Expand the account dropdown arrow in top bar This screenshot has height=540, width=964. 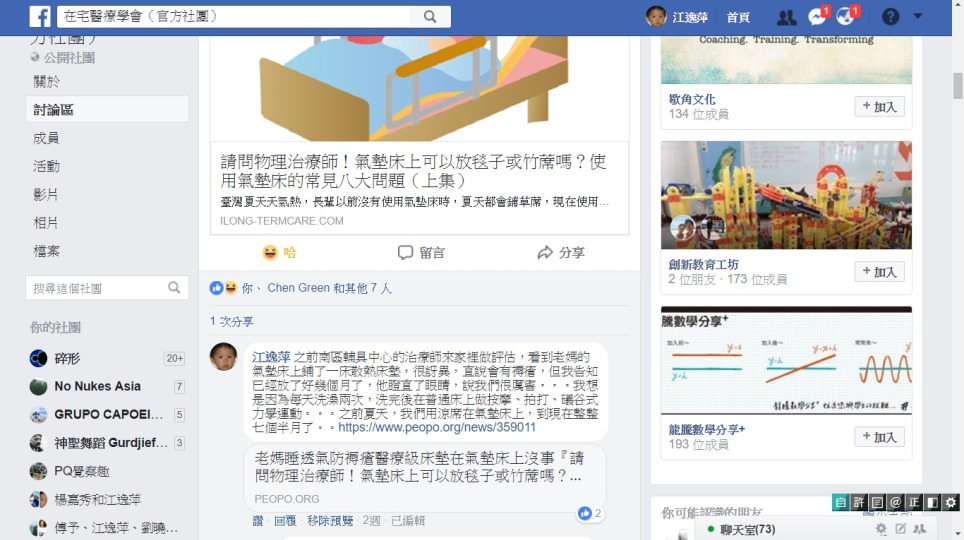pos(918,17)
